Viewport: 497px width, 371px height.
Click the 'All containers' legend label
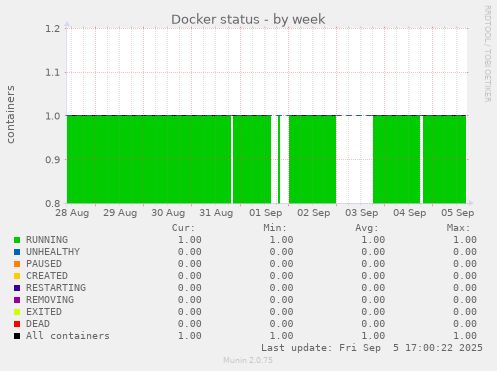click(x=68, y=336)
